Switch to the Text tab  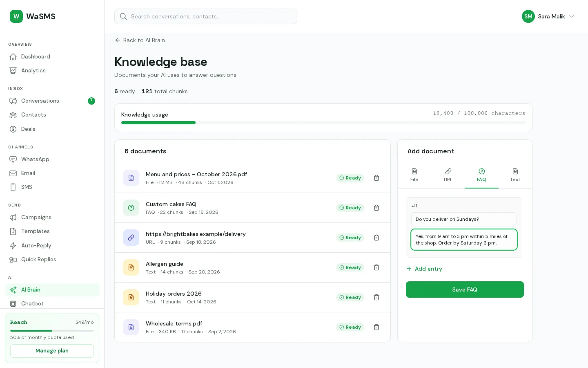515,175
